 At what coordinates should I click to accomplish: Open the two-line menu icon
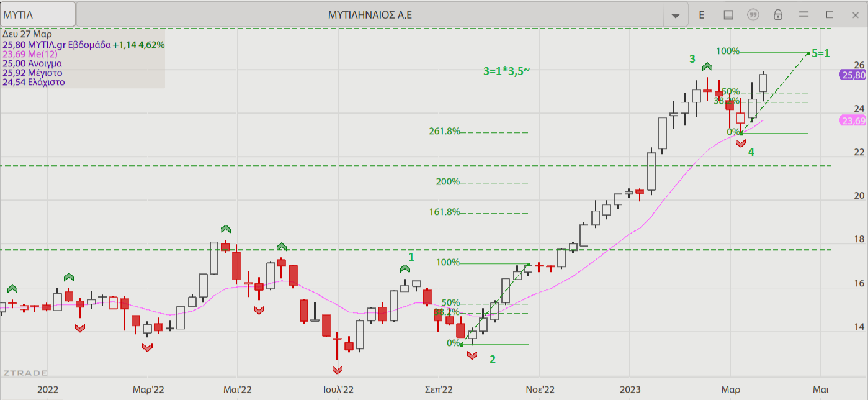coord(804,14)
